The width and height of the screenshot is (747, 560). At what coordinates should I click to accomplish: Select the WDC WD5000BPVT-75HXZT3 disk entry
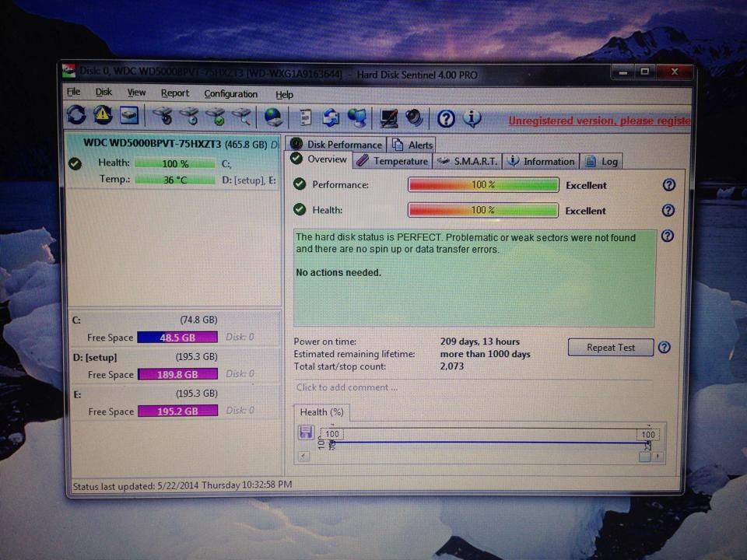pos(174,162)
